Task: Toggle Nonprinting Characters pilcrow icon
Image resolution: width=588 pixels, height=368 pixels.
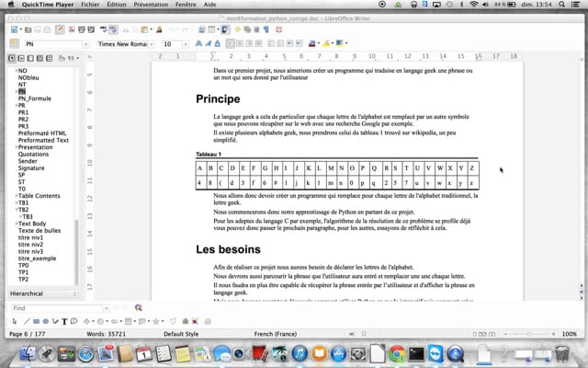Action: pos(266,29)
